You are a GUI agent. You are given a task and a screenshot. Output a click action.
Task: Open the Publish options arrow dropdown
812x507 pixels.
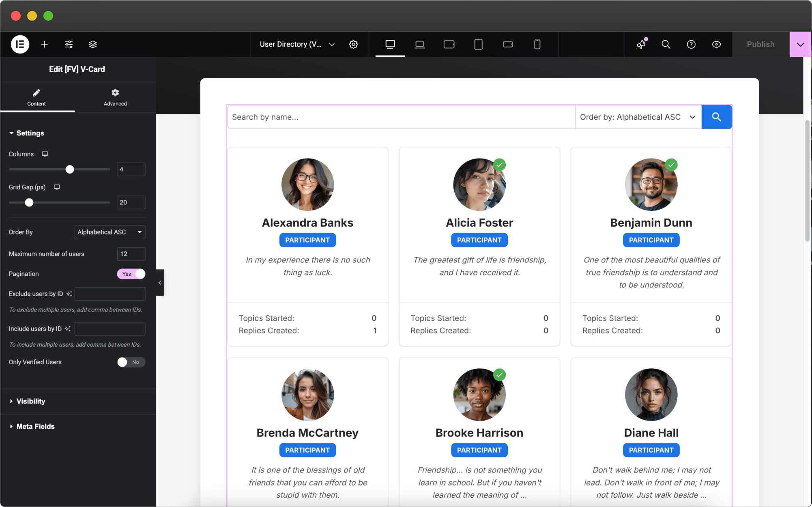(801, 44)
